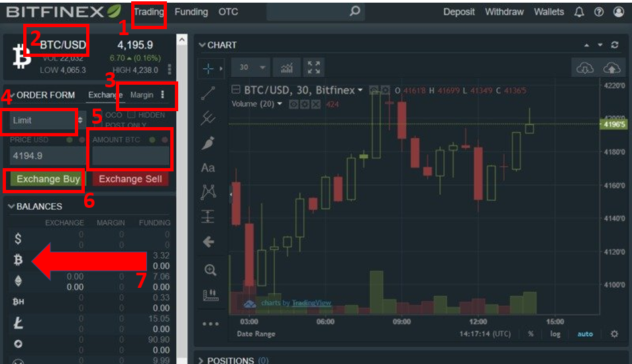Open BTC/USD, 30, Bitfinex legend dropdown

(360, 90)
